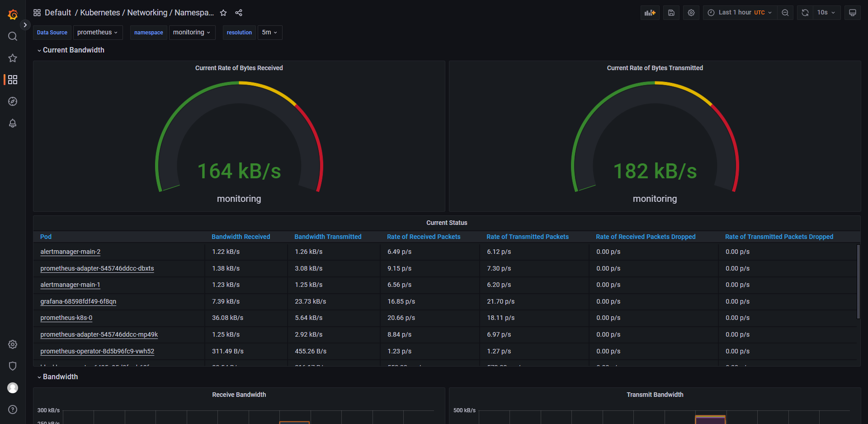Click the Share dashboard icon
The width and height of the screenshot is (868, 424).
tap(239, 13)
